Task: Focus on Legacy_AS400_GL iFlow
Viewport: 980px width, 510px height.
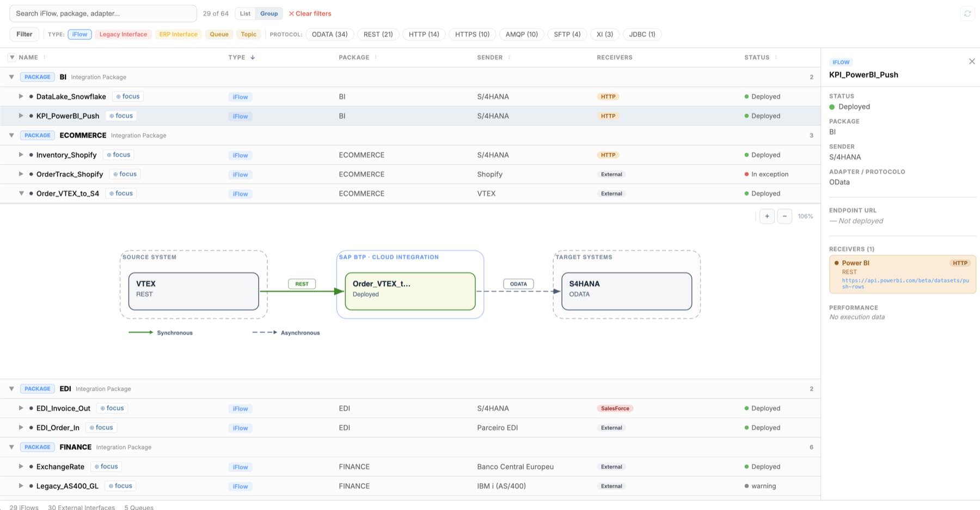Action: point(120,485)
